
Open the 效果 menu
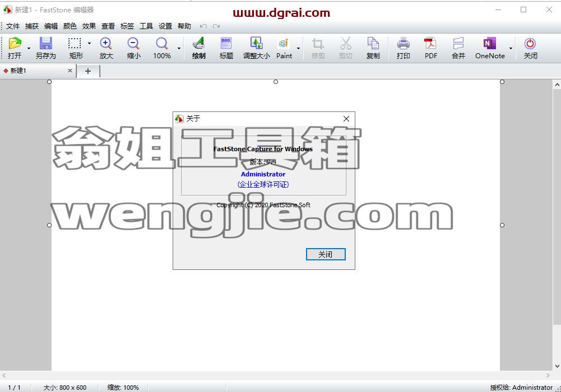point(89,26)
